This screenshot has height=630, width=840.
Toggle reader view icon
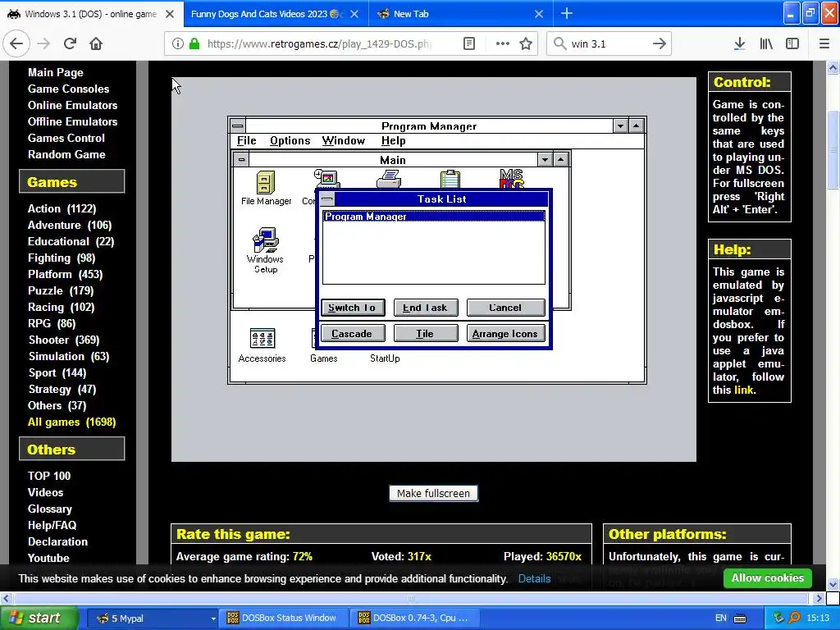pos(468,43)
